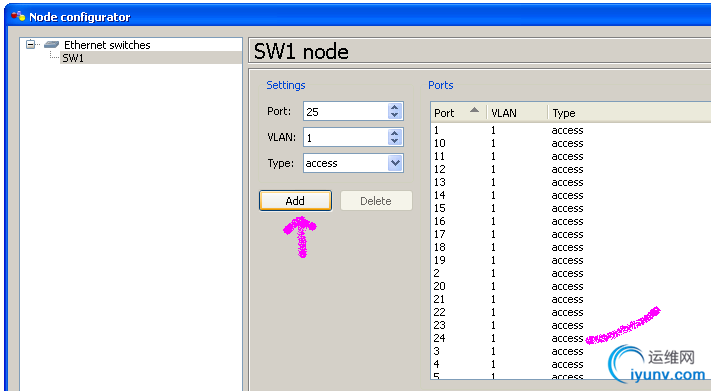Click the Node configurator title bar icon
This screenshot has height=391, width=711.
point(18,16)
